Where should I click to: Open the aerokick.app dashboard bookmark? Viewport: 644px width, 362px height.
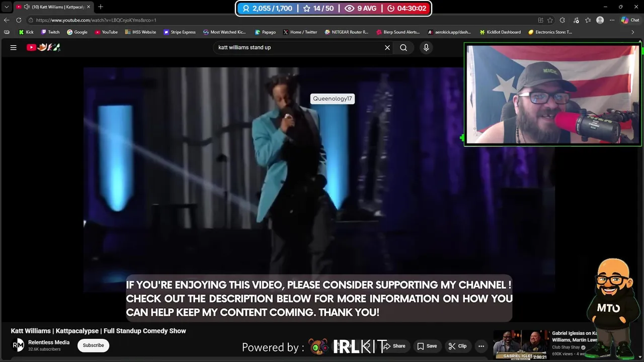pyautogui.click(x=449, y=32)
